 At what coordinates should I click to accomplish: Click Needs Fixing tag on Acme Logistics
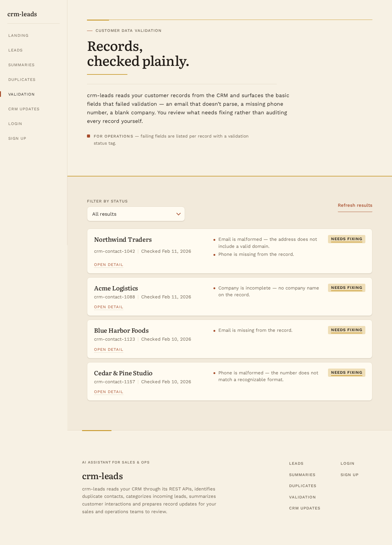pos(347,288)
